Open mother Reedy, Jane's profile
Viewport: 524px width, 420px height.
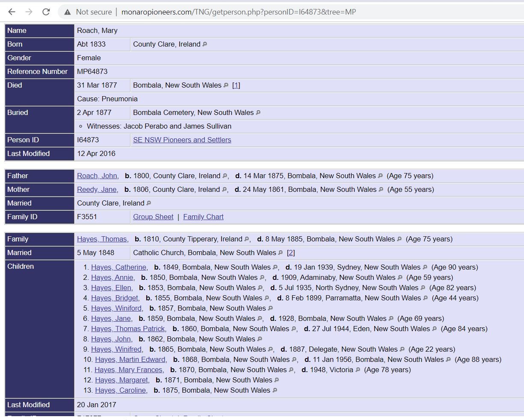(x=98, y=189)
